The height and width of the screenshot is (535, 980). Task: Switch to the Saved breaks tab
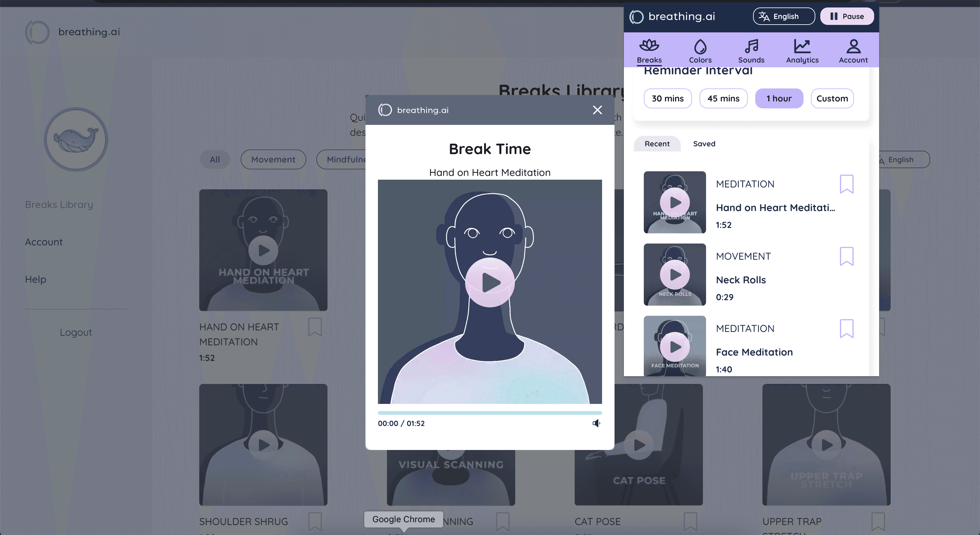704,144
